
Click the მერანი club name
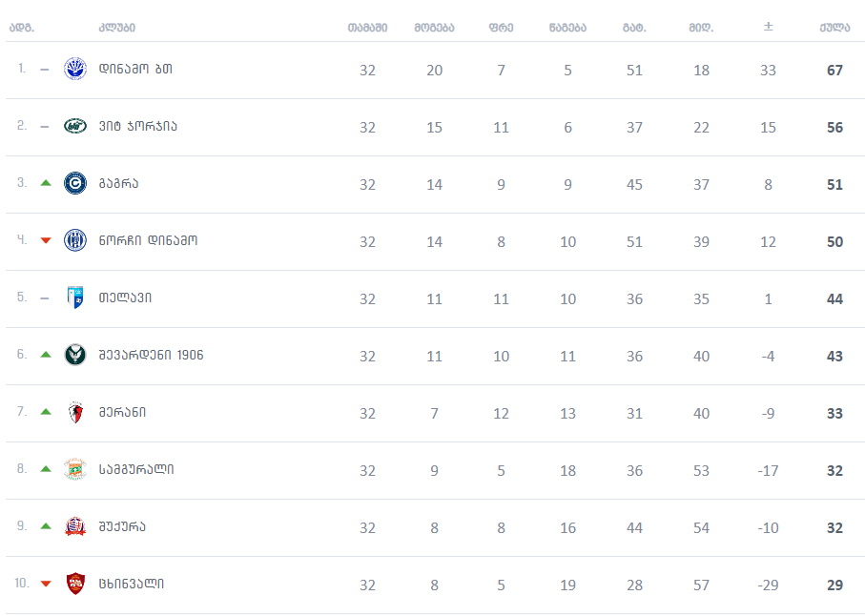pyautogui.click(x=122, y=412)
